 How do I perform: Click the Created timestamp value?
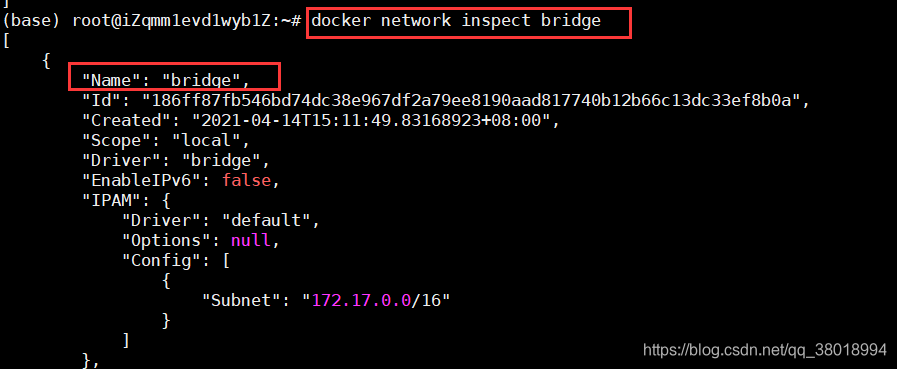tap(371, 121)
